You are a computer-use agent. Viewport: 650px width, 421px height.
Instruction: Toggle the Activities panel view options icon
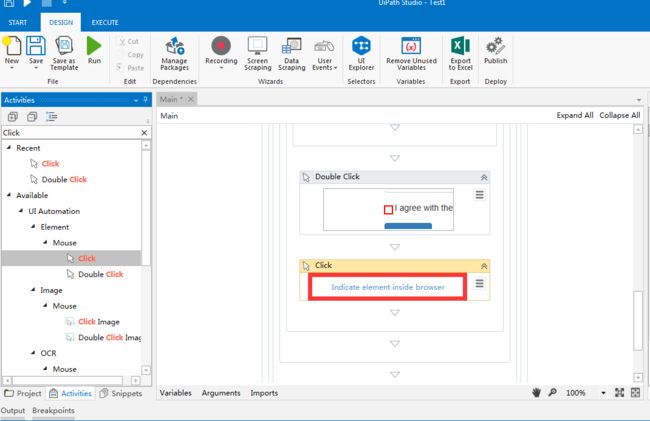click(51, 117)
